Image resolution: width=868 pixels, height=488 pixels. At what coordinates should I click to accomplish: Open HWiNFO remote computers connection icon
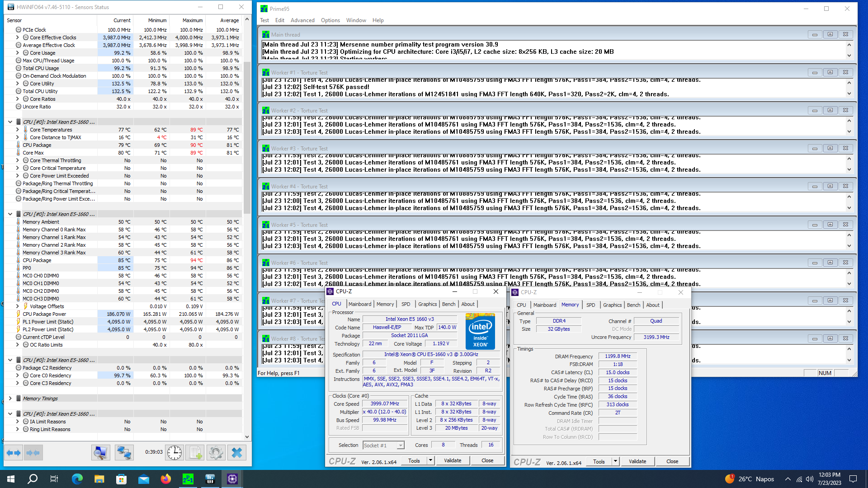(124, 452)
